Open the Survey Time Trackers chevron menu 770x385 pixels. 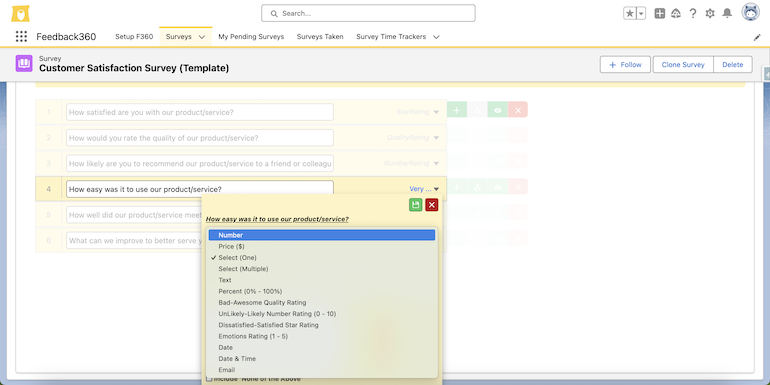click(x=436, y=37)
